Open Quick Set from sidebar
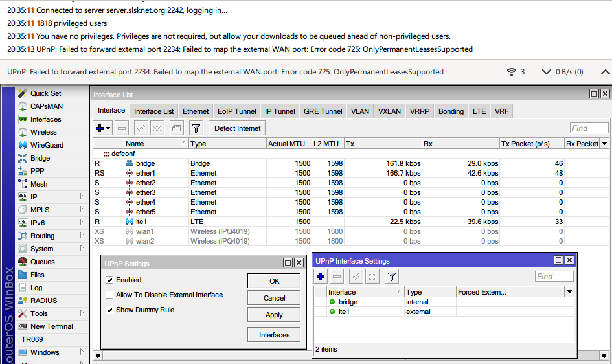The width and height of the screenshot is (612, 364). point(45,93)
